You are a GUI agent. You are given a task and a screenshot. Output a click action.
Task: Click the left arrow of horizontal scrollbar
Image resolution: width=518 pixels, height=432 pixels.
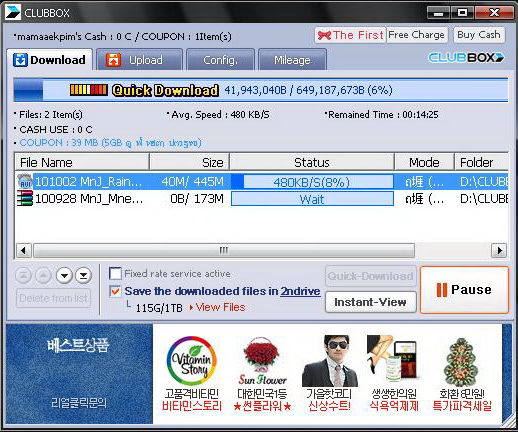tap(24, 250)
